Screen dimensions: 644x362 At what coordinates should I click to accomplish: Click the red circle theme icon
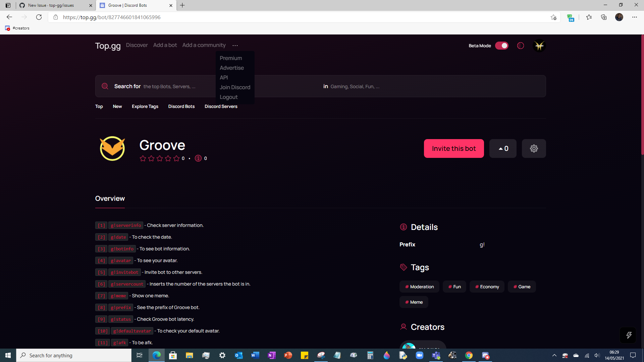[520, 46]
